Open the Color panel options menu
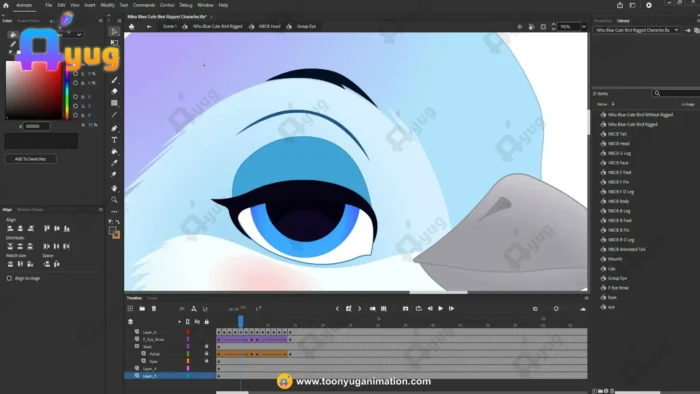The height and width of the screenshot is (394, 700). (100, 21)
